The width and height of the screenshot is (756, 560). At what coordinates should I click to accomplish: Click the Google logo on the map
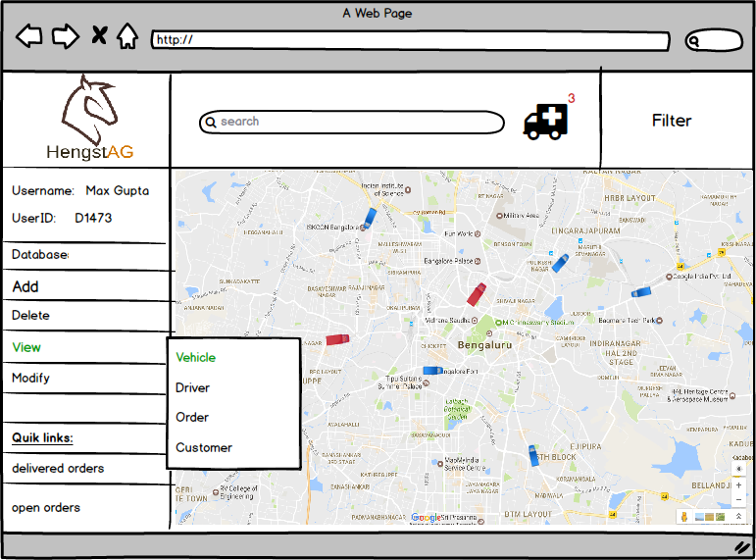point(426,518)
